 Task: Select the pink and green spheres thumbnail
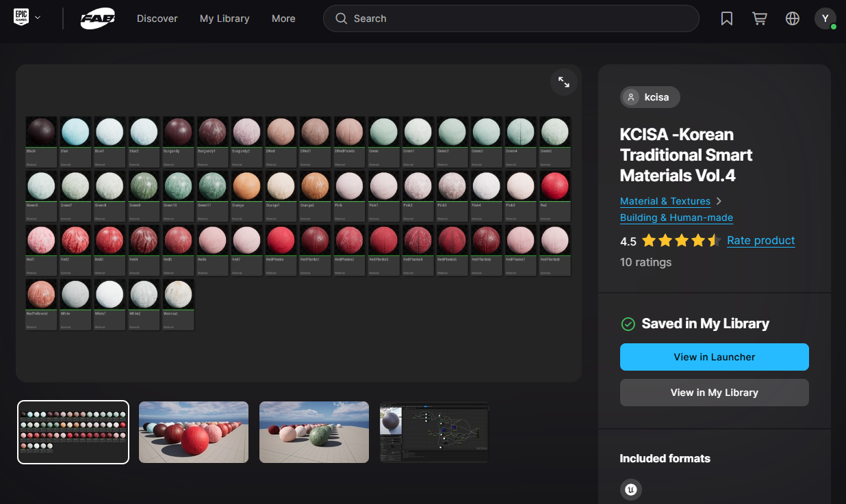click(x=314, y=432)
